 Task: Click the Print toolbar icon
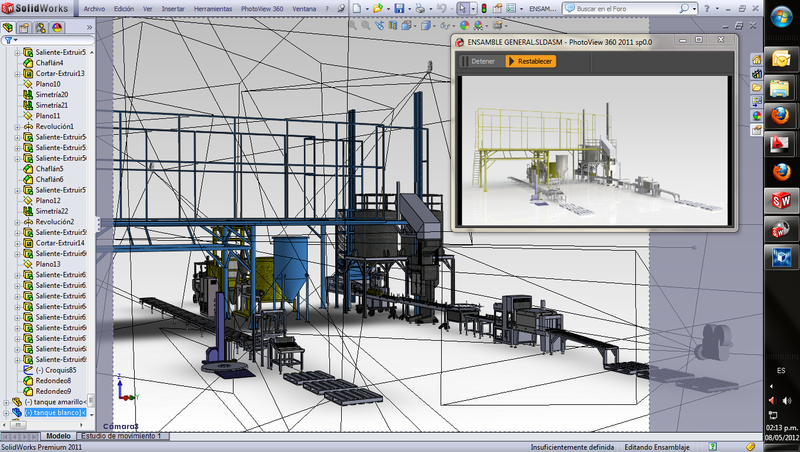pyautogui.click(x=422, y=8)
